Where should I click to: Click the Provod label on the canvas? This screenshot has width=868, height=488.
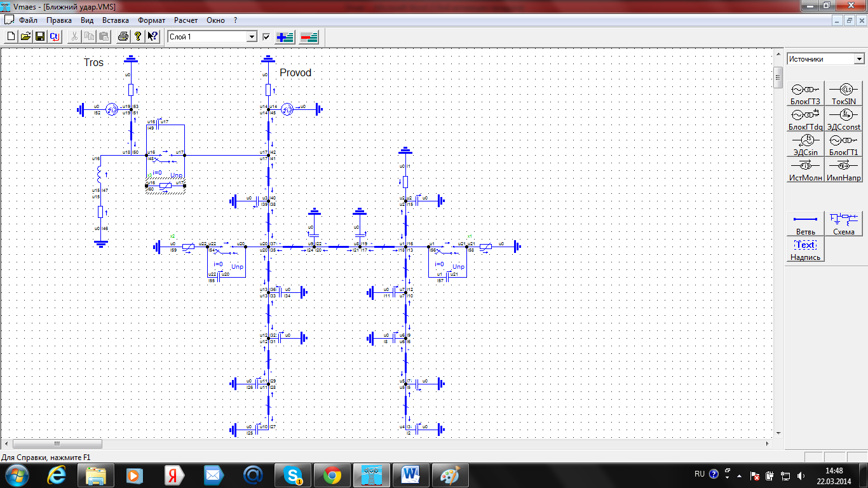pyautogui.click(x=296, y=72)
